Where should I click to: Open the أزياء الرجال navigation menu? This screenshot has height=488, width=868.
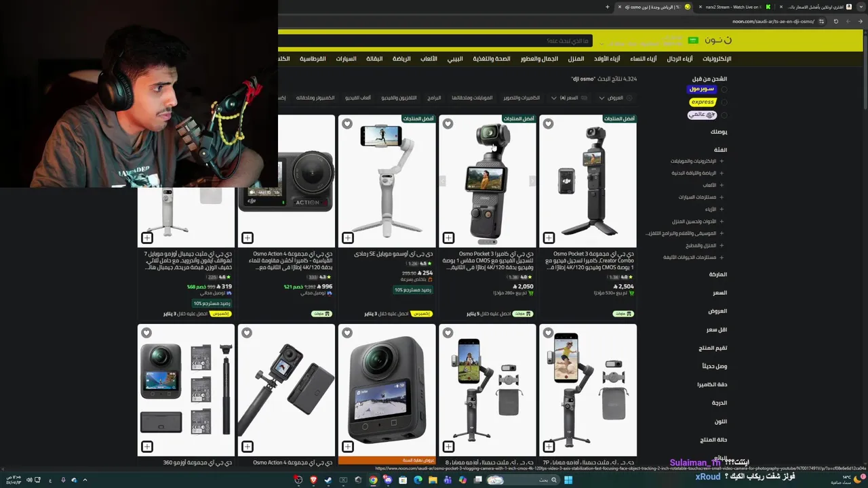tap(679, 59)
